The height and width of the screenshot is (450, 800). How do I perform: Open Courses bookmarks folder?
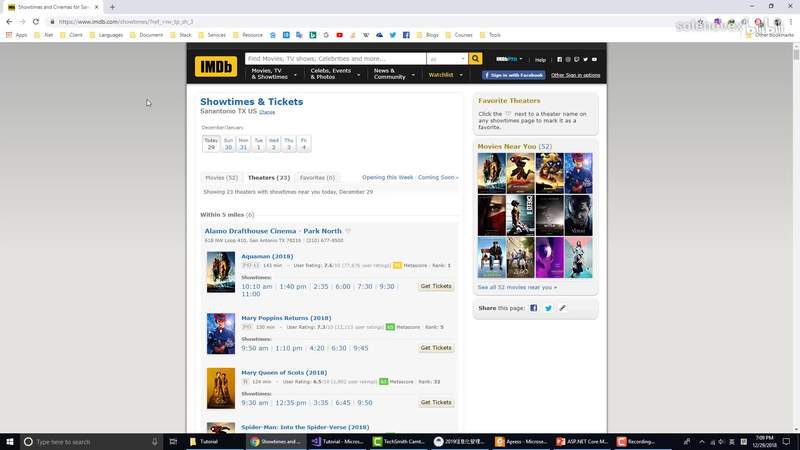(459, 35)
